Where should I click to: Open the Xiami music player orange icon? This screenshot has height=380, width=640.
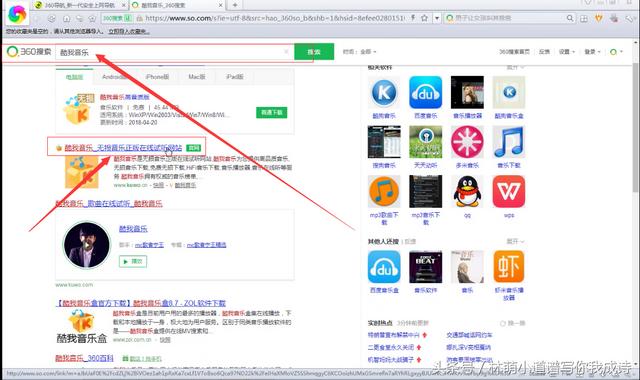(509, 267)
